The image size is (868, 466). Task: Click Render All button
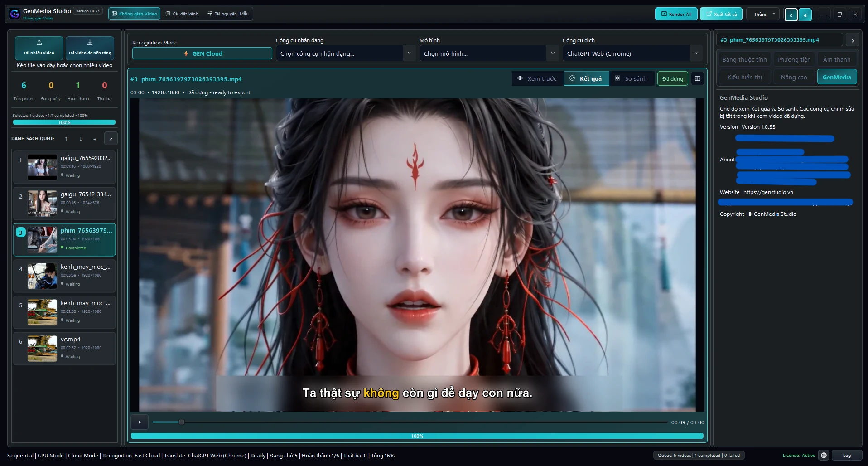(676, 14)
